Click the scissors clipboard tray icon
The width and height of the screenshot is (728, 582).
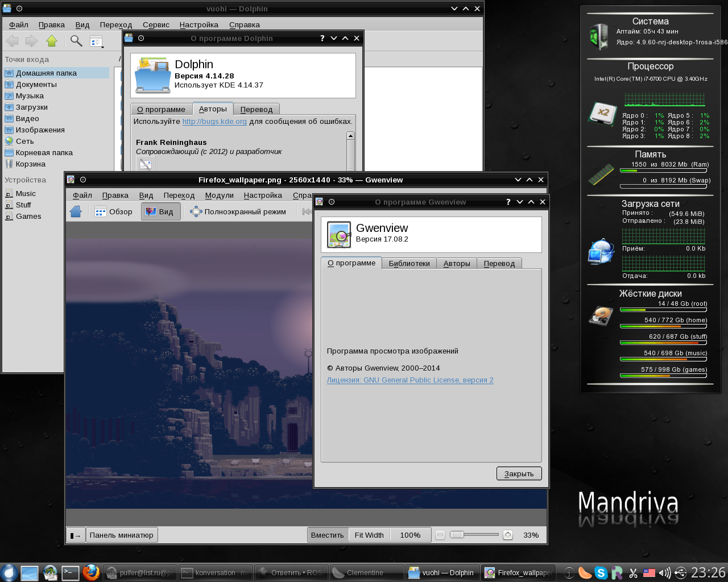tap(633, 573)
